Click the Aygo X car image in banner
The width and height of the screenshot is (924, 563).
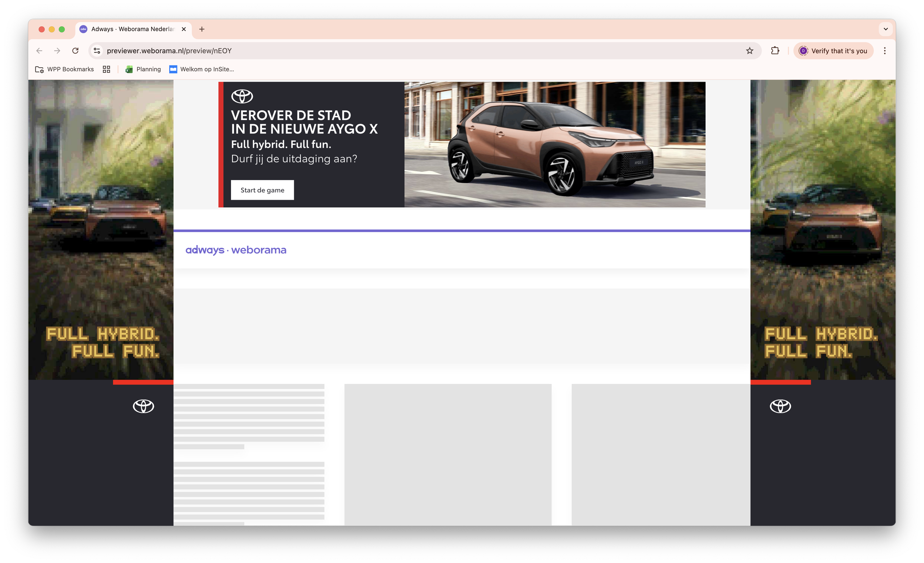pyautogui.click(x=555, y=145)
